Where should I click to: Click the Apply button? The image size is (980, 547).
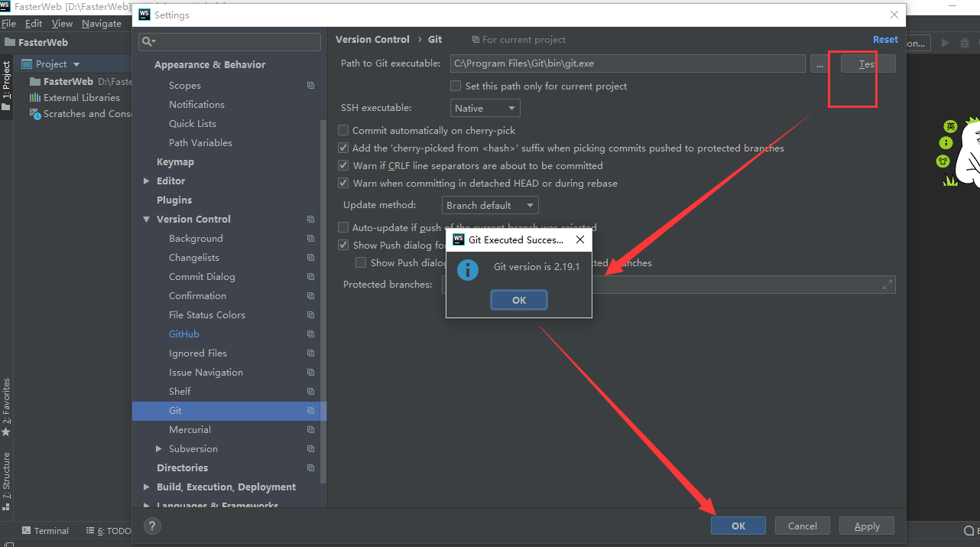coord(867,526)
